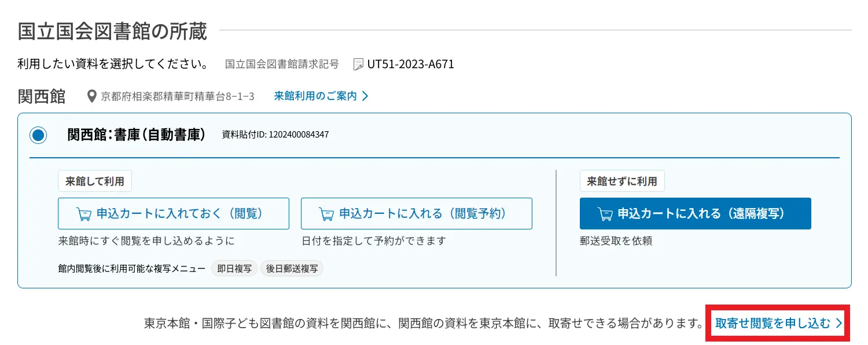The image size is (868, 345).
Task: Click the 即日複写 tag
Action: [234, 269]
